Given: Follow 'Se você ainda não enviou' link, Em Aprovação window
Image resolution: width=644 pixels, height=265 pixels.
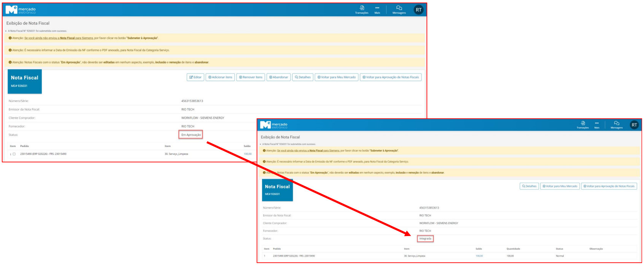Looking at the screenshot, I should 59,38.
